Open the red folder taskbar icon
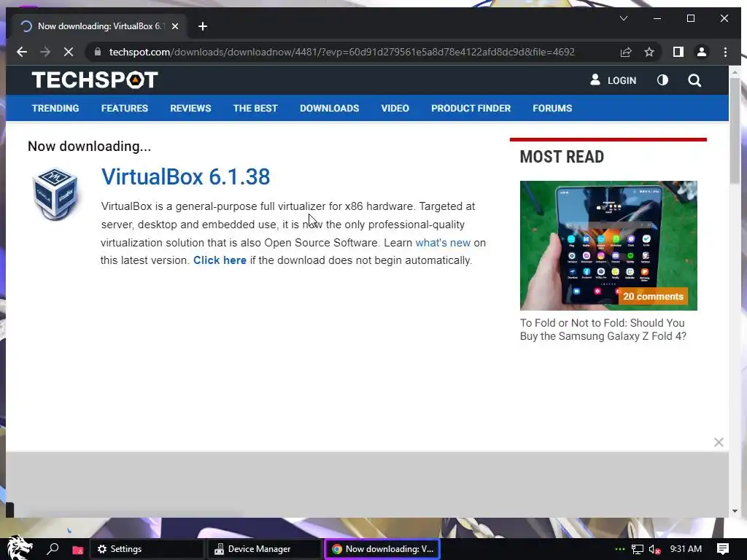Screen dimensions: 747x560 [x=77, y=550]
